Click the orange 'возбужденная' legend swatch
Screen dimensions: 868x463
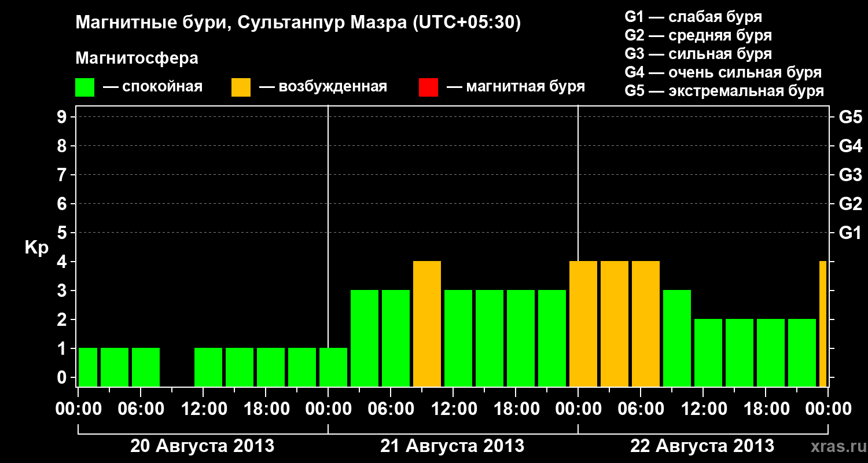click(x=241, y=87)
